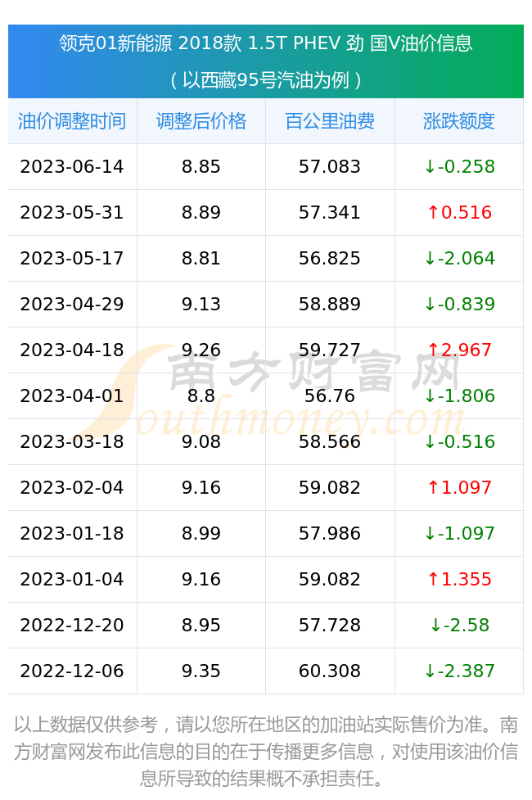Click the 调整后价格 column header
Viewport: 532px width, 800px height.
201,121
